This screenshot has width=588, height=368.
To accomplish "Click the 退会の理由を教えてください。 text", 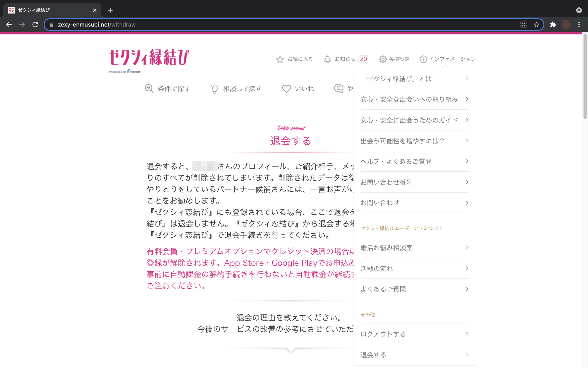I will 289,317.
